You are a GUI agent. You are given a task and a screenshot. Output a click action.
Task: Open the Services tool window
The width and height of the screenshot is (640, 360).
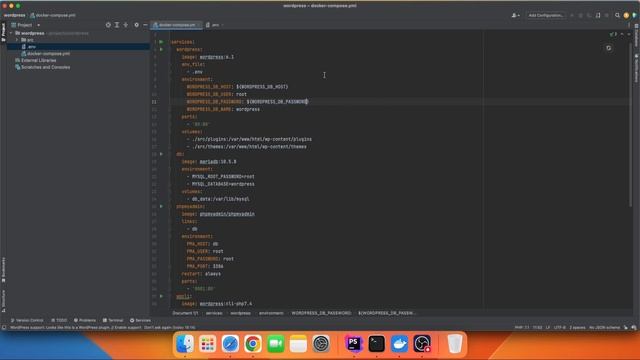coord(140,320)
